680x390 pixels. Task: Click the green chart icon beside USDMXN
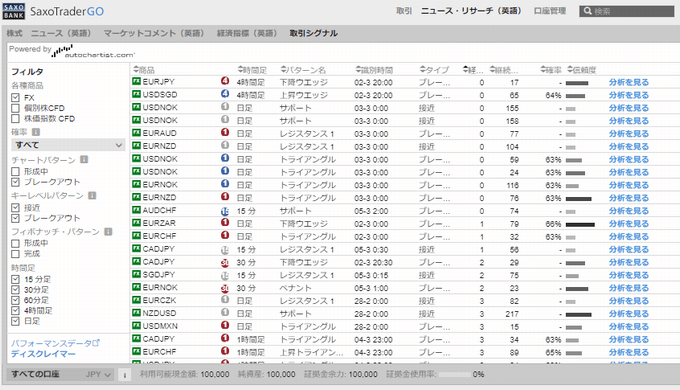click(136, 326)
